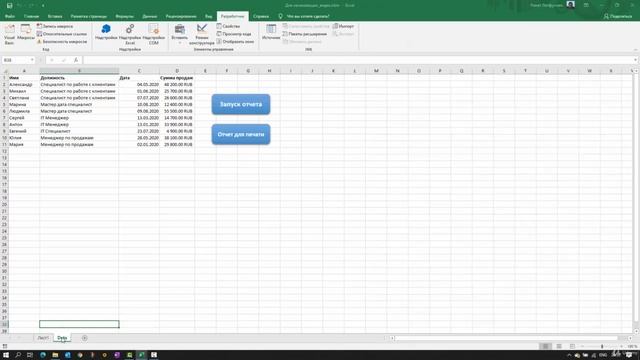Click into the Name Box
The width and height of the screenshot is (640, 360).
pos(16,60)
